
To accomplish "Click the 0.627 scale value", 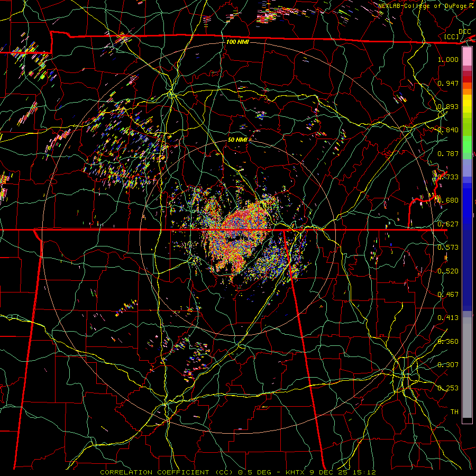I will pyautogui.click(x=448, y=224).
